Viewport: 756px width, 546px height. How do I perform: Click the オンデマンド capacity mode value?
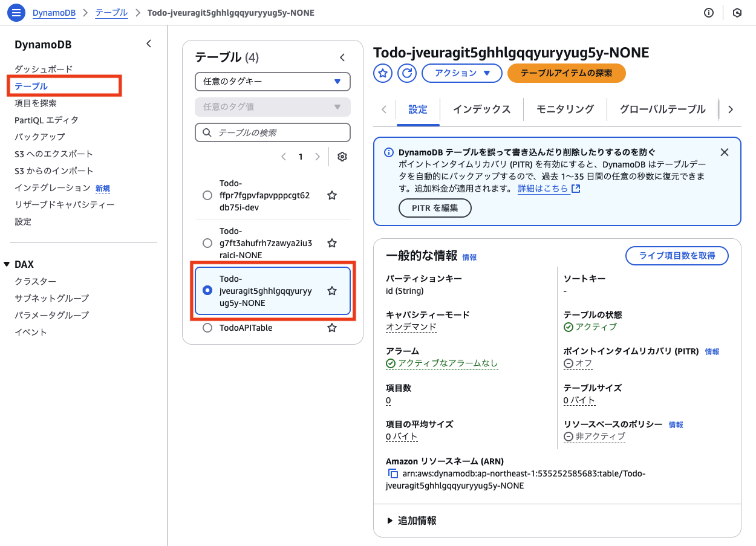click(x=411, y=327)
